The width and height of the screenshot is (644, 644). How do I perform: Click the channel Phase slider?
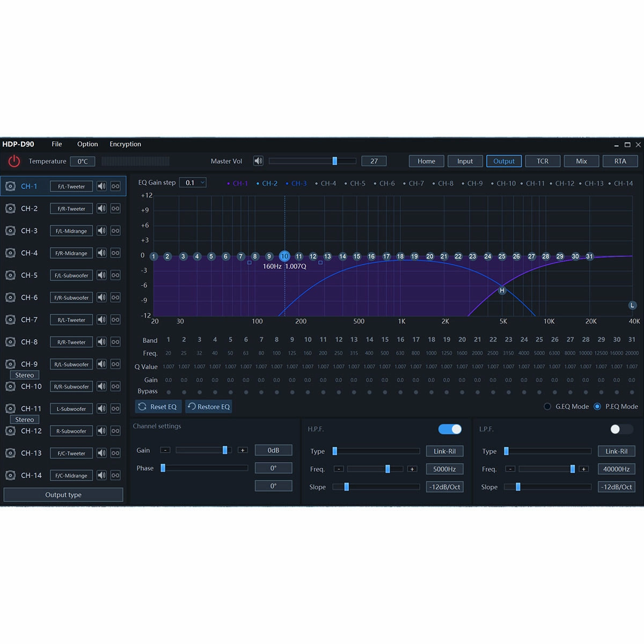204,468
